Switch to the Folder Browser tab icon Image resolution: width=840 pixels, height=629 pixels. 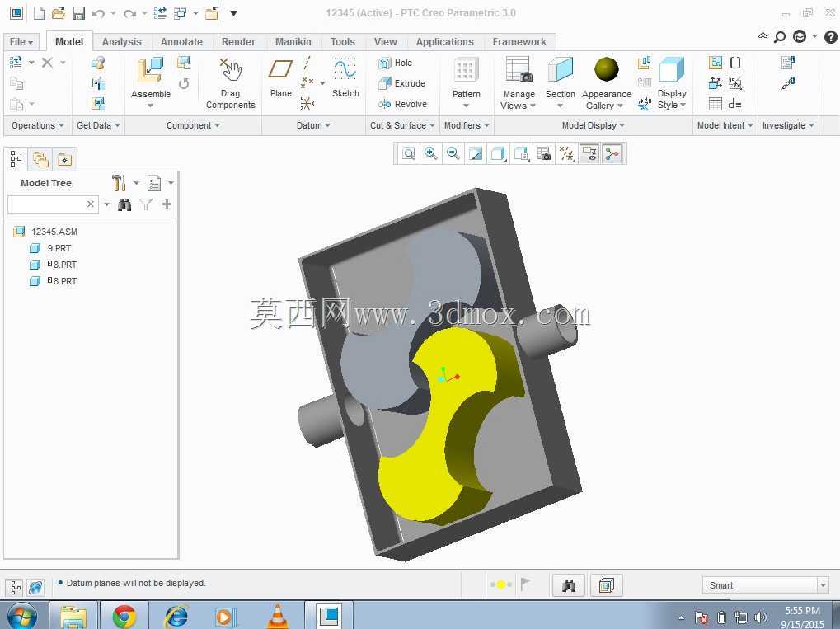click(x=40, y=158)
